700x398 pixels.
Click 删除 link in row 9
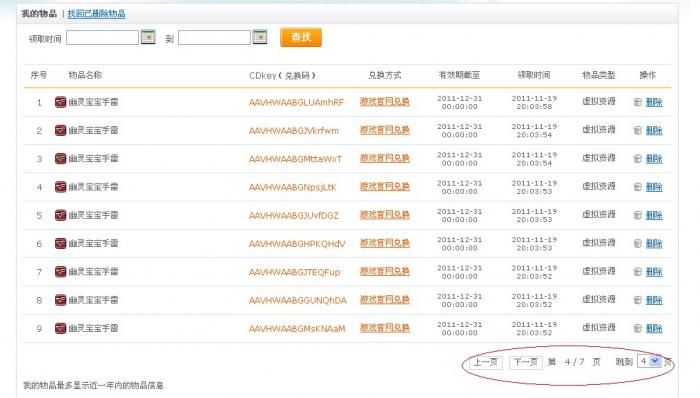(x=654, y=328)
